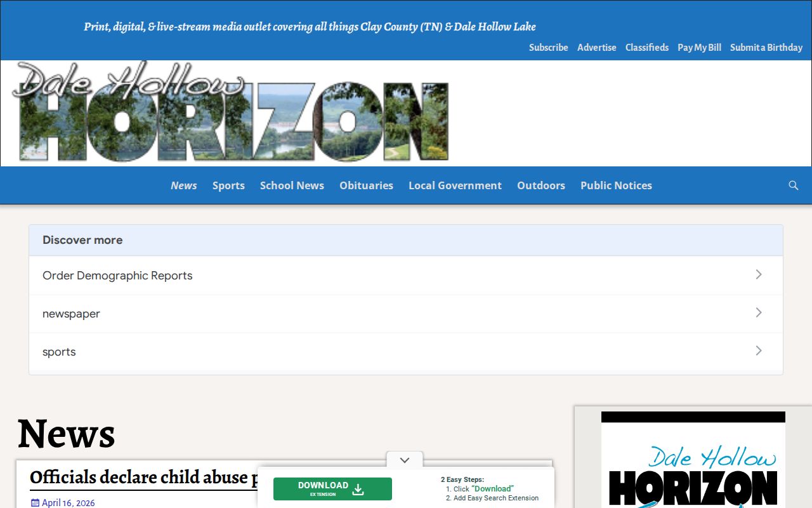812x508 pixels.
Task: Open the Advertise link
Action: [597, 48]
